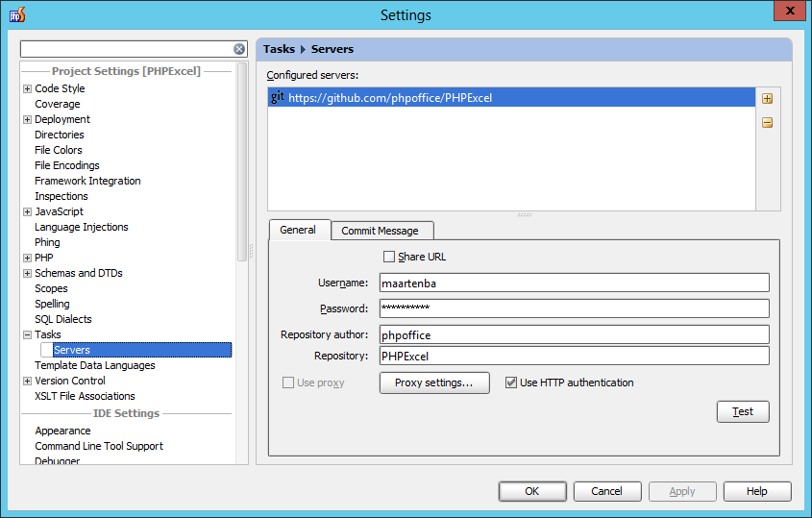Viewport: 812px width, 518px height.
Task: Select Command Line Tool Support
Action: tap(99, 447)
